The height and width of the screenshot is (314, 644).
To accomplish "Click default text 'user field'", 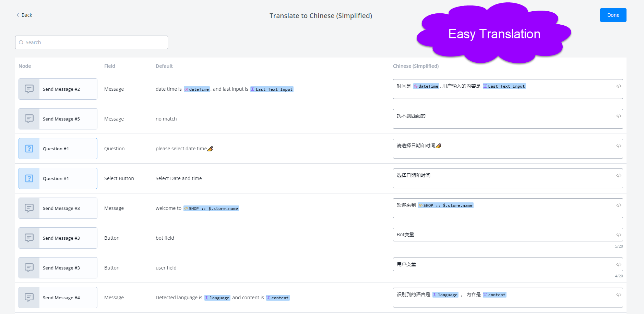I will pos(166,268).
